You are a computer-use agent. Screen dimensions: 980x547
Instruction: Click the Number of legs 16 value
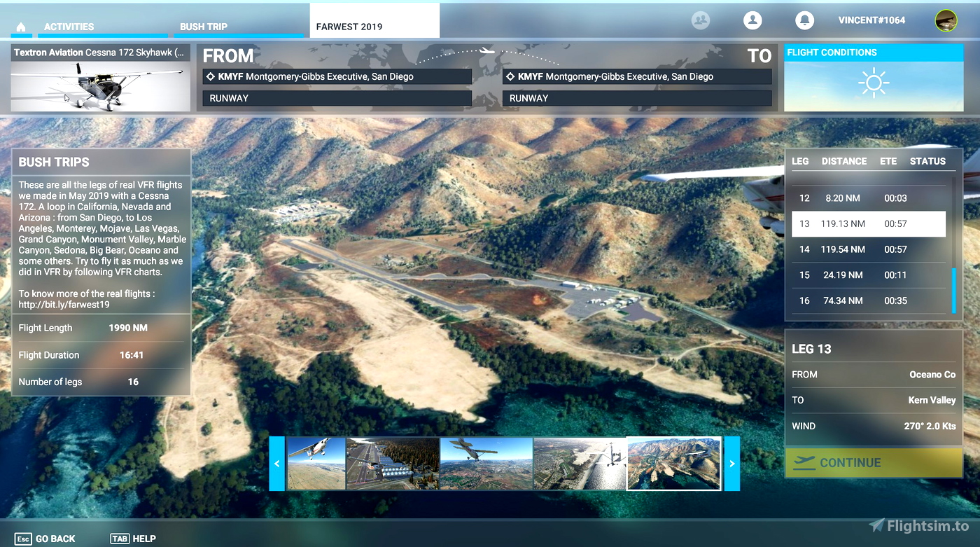133,382
